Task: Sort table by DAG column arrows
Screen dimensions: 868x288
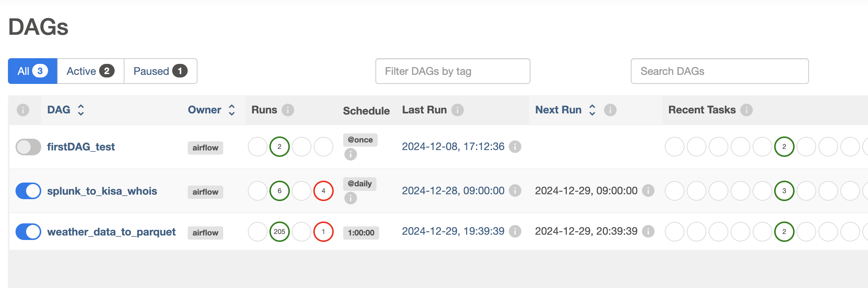Action: (81, 110)
